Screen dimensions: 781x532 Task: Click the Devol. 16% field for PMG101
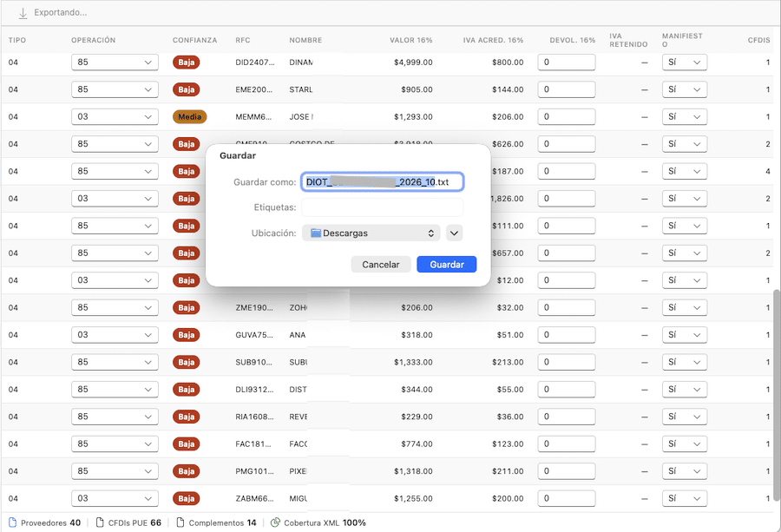567,471
